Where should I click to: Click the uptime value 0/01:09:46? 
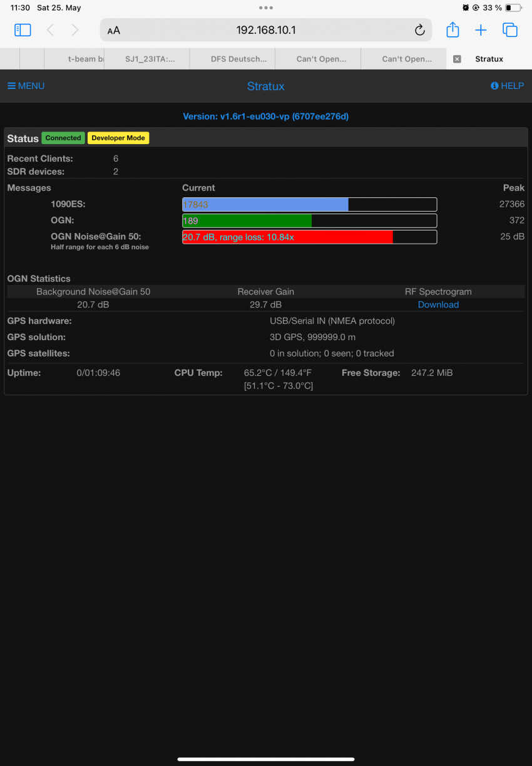98,373
